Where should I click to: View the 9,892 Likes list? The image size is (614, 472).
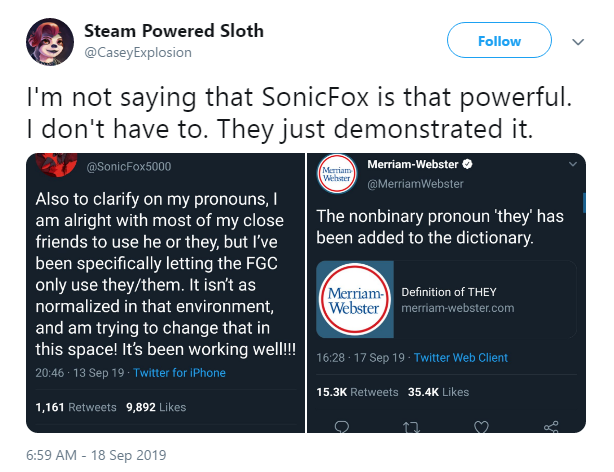pyautogui.click(x=156, y=407)
